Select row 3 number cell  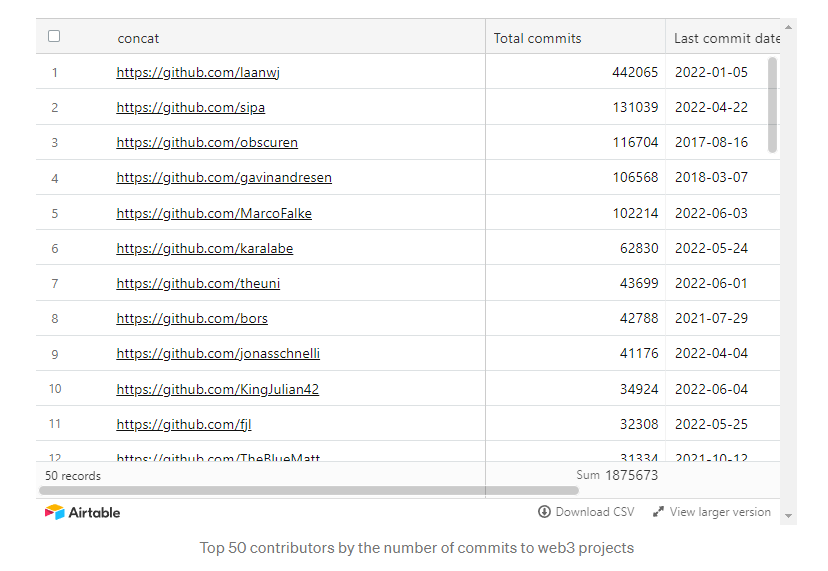[55, 142]
